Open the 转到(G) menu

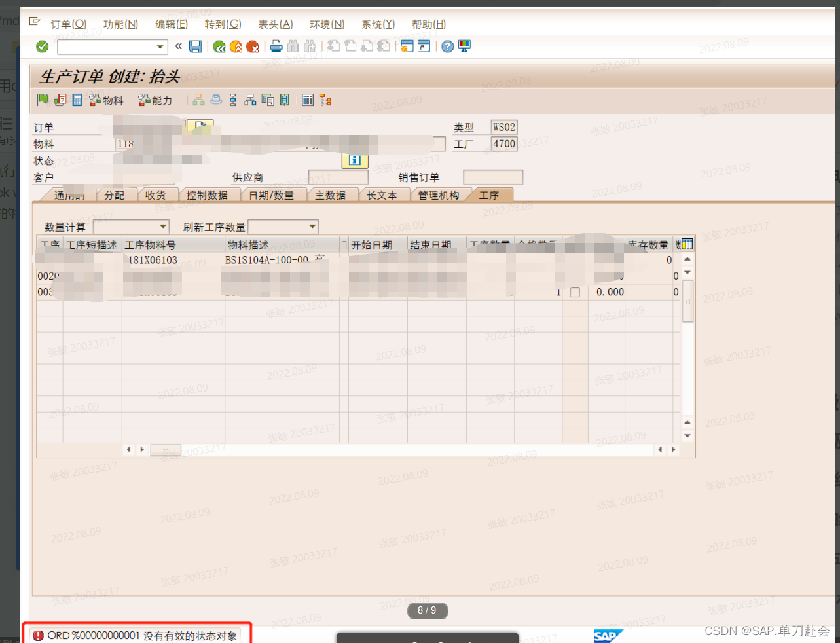223,24
